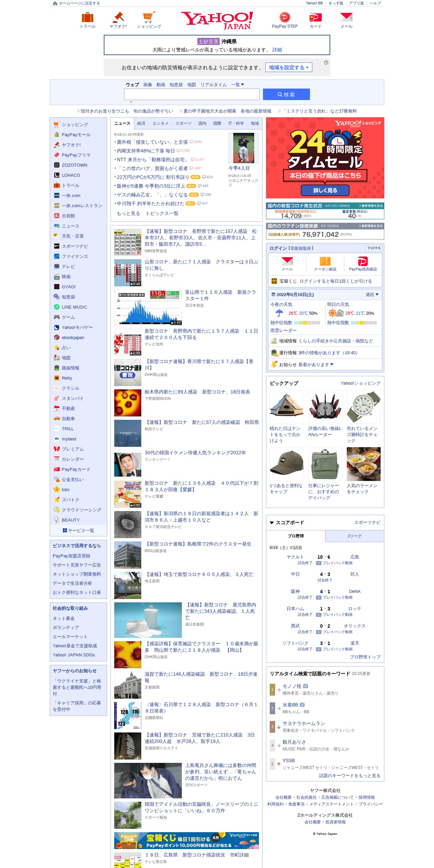Open 詳細 link for 土砂災害 alert
Screen dimensions: 434x868
[277, 50]
